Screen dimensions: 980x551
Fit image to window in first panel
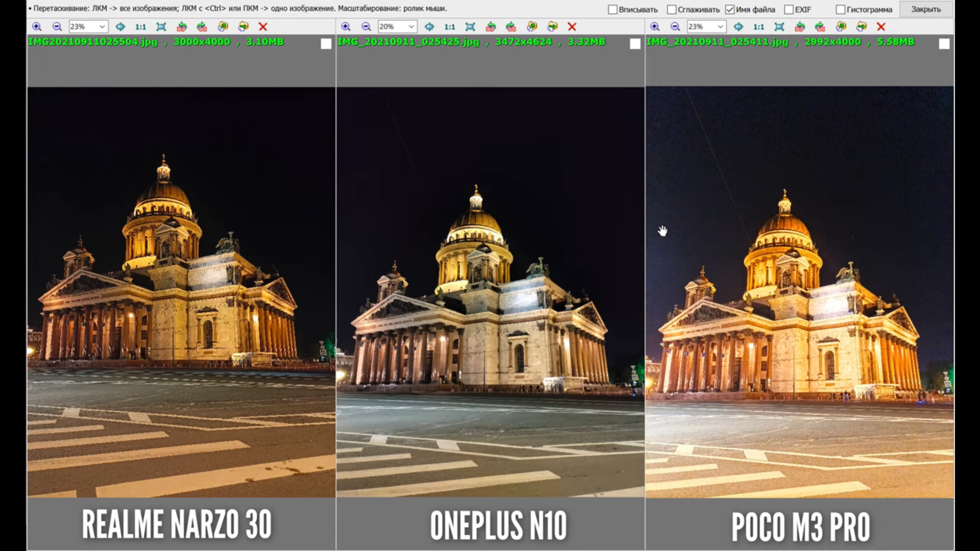(x=161, y=27)
